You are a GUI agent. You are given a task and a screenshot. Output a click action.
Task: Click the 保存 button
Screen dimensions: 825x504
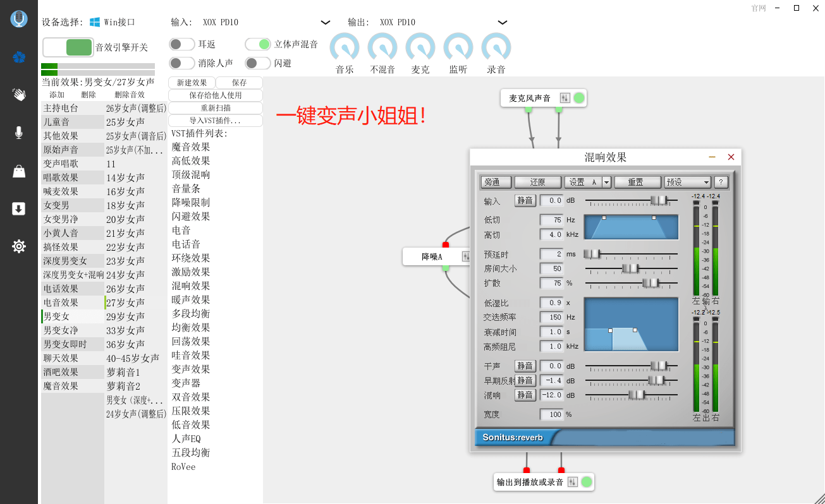tap(240, 83)
